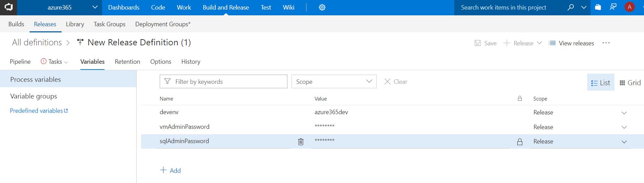Open the settings gear icon
The height and width of the screenshot is (183, 644).
point(322,7)
